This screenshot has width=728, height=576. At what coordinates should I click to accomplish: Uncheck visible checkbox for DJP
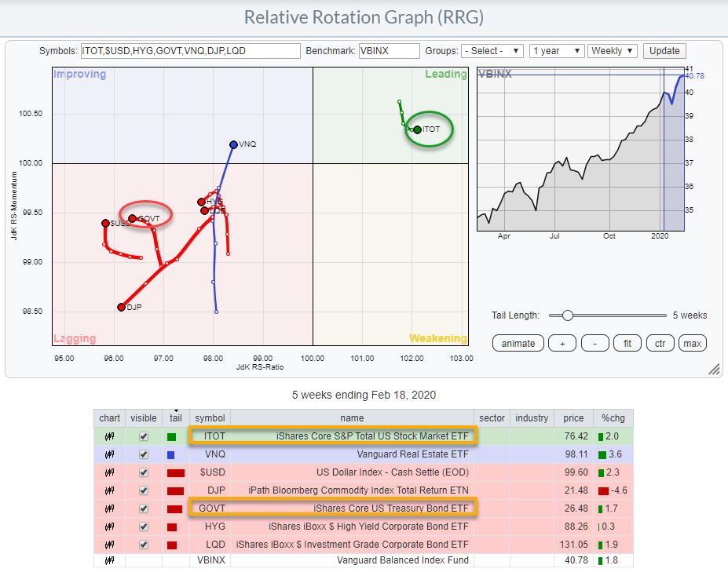tap(144, 490)
